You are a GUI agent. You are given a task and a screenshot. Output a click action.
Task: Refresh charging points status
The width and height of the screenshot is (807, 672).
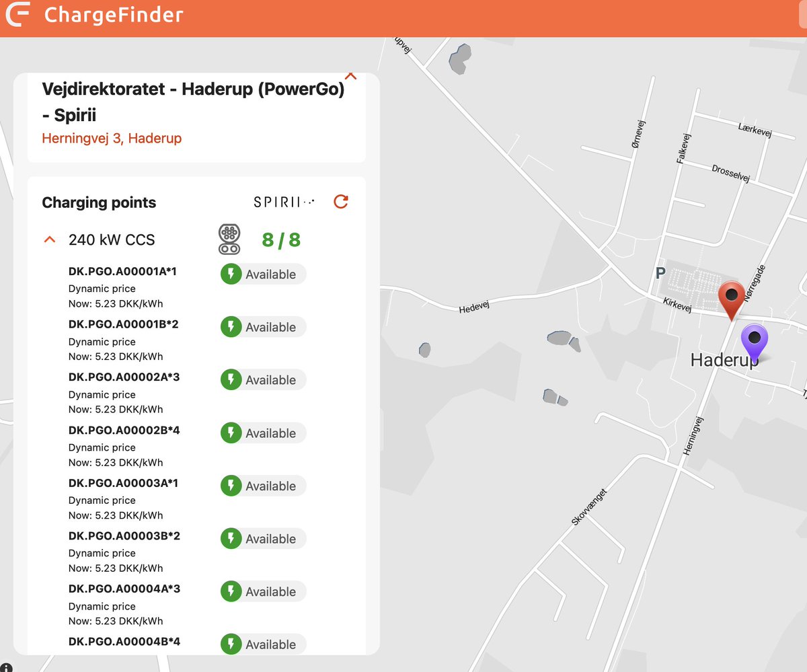pos(341,202)
